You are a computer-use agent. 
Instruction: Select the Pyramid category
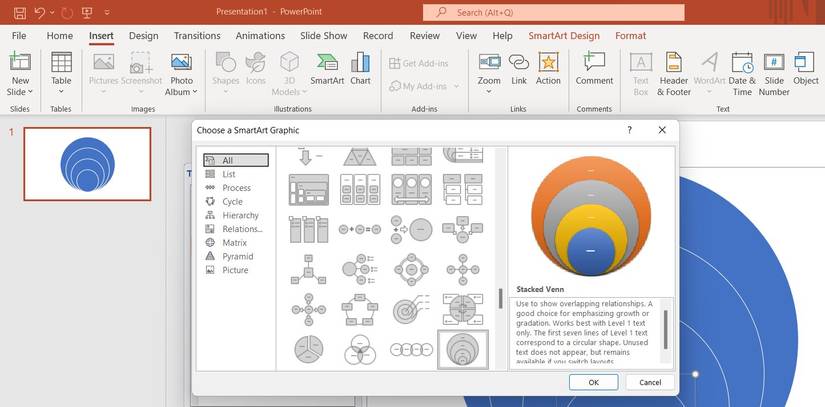tap(236, 256)
